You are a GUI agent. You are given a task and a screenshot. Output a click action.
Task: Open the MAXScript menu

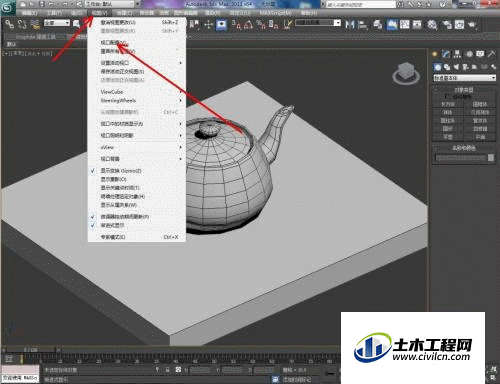(x=275, y=13)
